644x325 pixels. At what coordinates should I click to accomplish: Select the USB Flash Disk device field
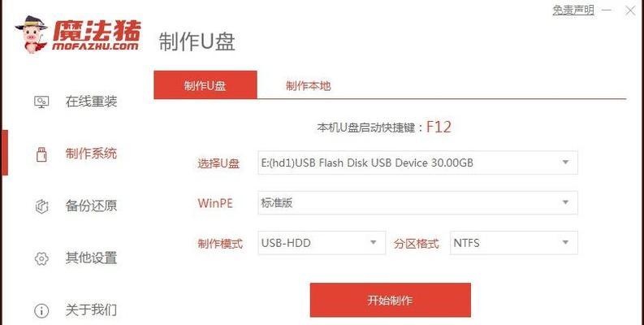417,162
